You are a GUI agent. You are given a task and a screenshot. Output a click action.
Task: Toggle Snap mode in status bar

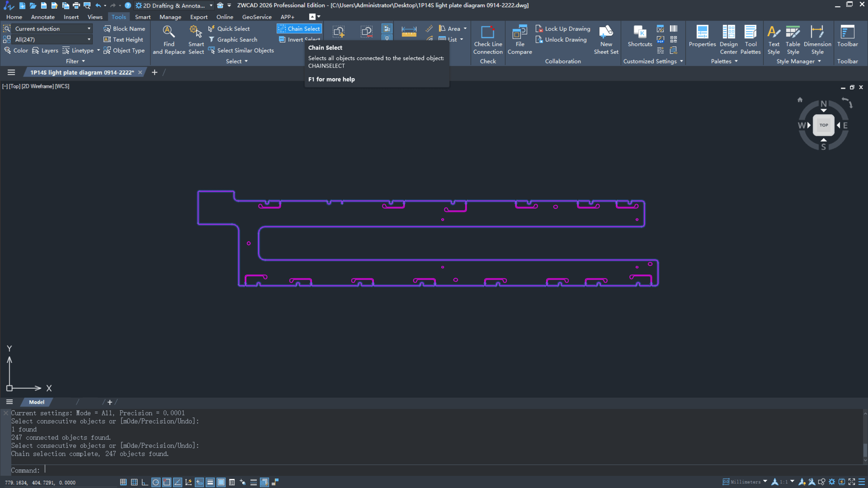pos(123,482)
